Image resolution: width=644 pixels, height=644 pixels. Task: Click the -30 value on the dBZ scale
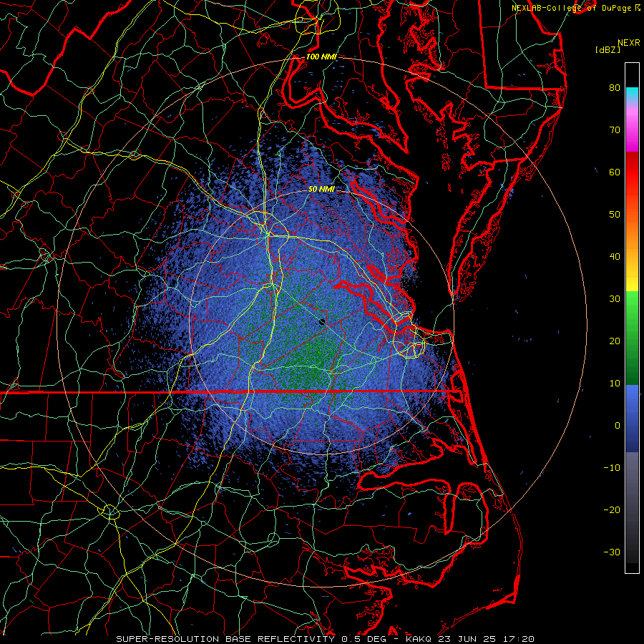click(x=612, y=552)
